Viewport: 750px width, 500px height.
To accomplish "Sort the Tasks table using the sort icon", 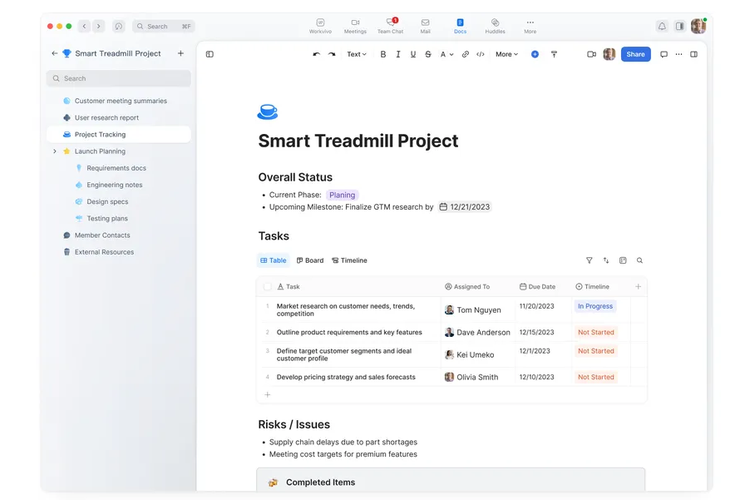I will pos(606,260).
